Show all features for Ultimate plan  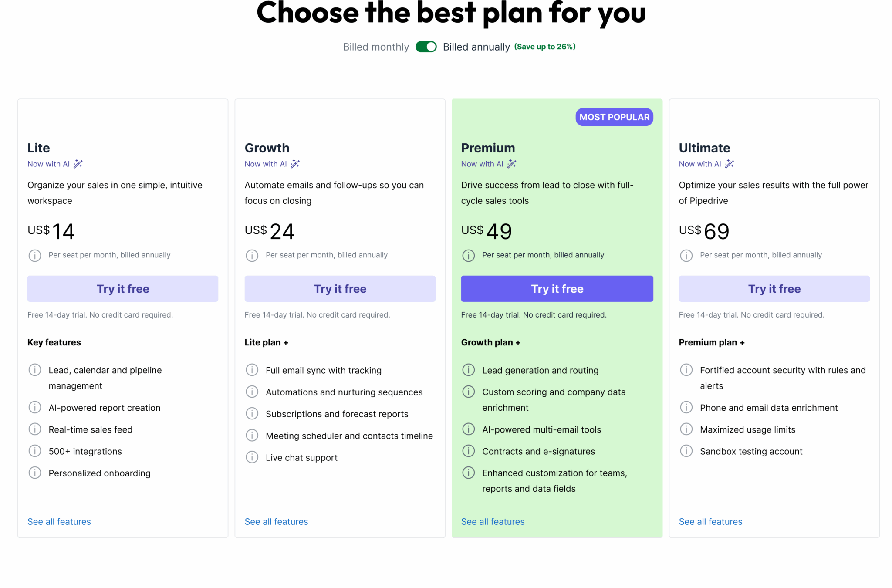pyautogui.click(x=710, y=521)
